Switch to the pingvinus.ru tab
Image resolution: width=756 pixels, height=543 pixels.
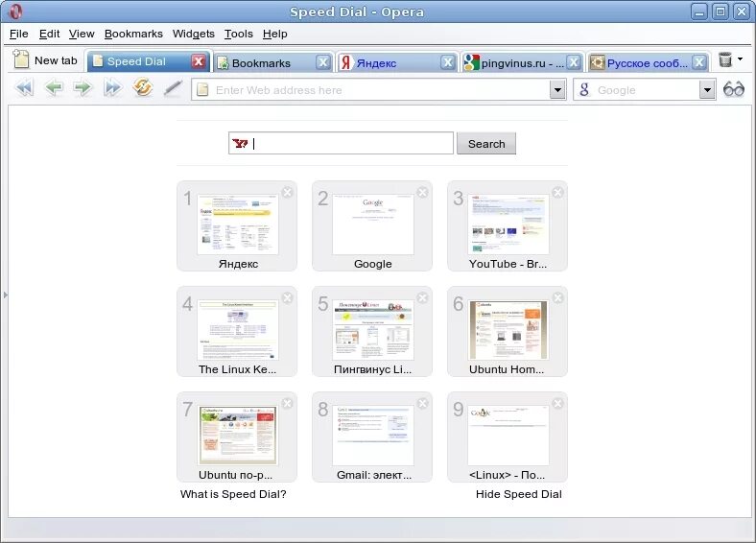(x=522, y=62)
